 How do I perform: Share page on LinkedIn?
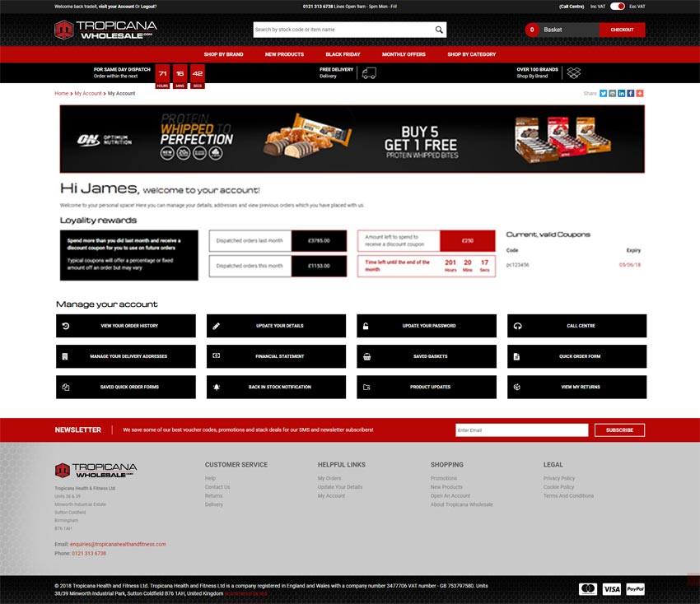coord(622,93)
